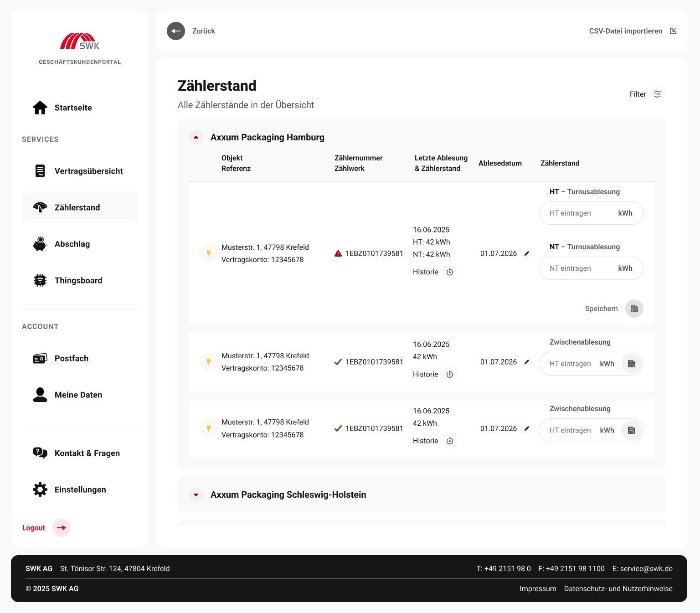The height and width of the screenshot is (613, 700).
Task: Click the Impressum footer link
Action: [x=538, y=588]
